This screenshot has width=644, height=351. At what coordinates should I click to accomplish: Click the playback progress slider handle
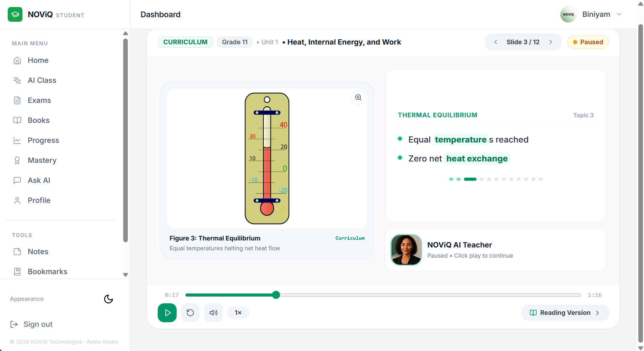276,295
